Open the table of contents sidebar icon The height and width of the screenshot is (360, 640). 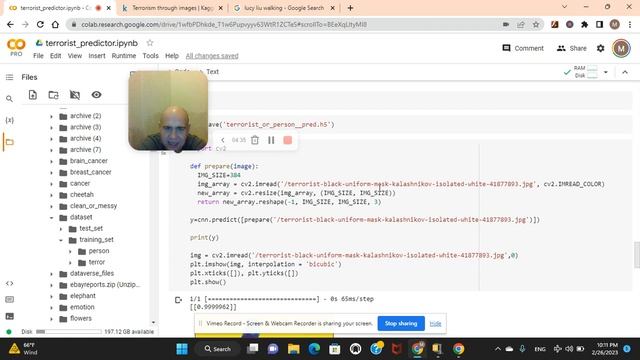coord(9,77)
